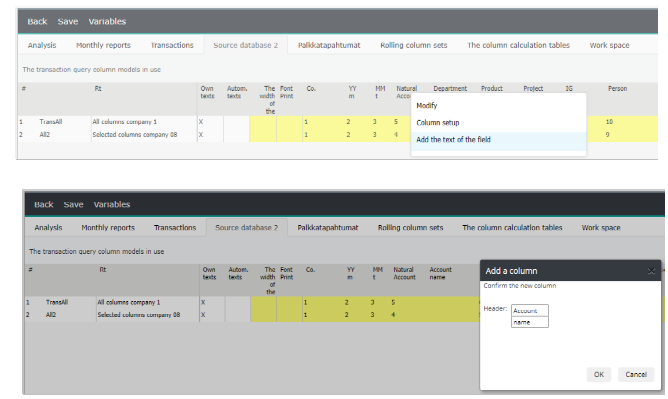Click All2 row cell in lower table
This screenshot has height=399, width=668.
(x=51, y=315)
